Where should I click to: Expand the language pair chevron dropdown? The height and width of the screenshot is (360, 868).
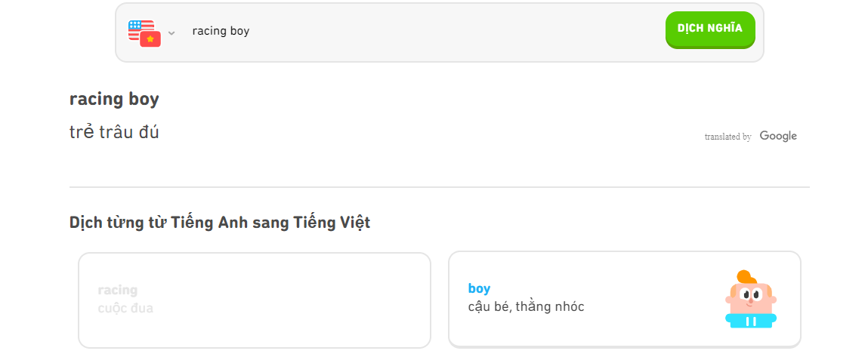(x=171, y=32)
